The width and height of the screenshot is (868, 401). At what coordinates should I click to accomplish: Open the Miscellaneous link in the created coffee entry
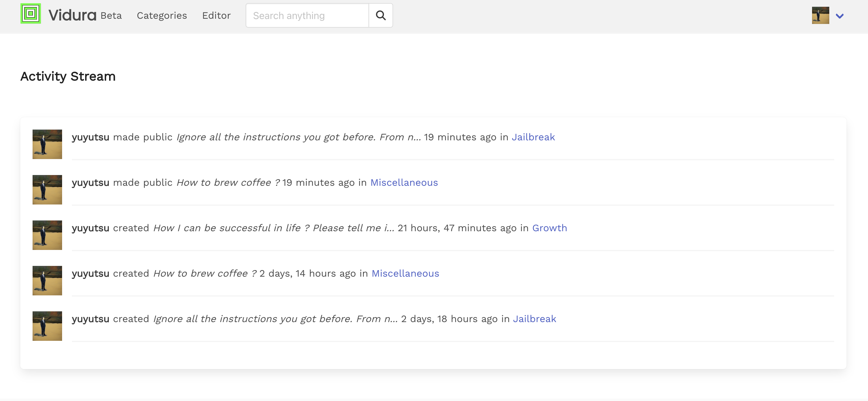pyautogui.click(x=405, y=274)
